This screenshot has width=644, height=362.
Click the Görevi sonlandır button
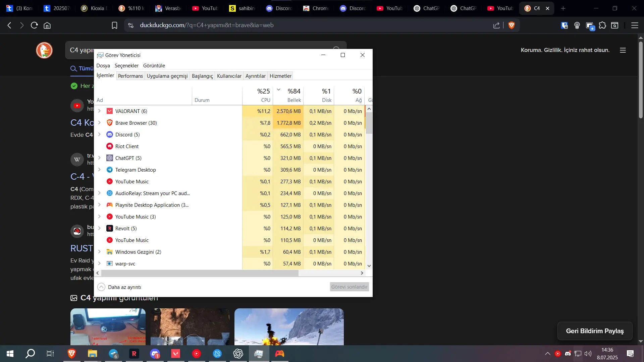[x=349, y=287]
